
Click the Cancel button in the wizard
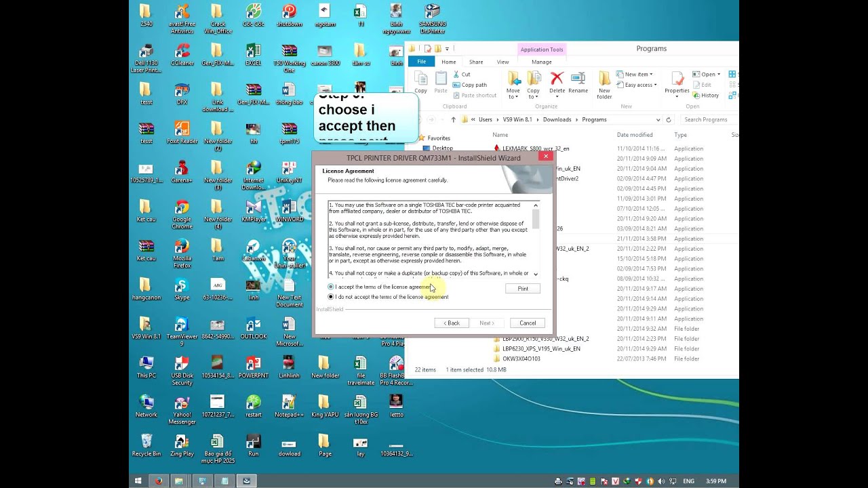pyautogui.click(x=528, y=323)
